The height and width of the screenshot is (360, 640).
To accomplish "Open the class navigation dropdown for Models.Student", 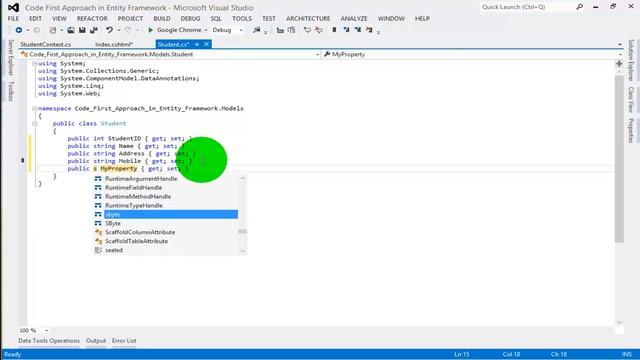I will coord(317,54).
